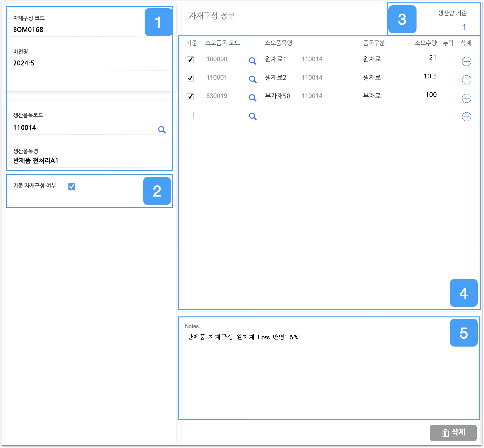Uncheck 기준 checkbox for item 110001
Viewport: 484px width, 448px height.
click(x=190, y=78)
